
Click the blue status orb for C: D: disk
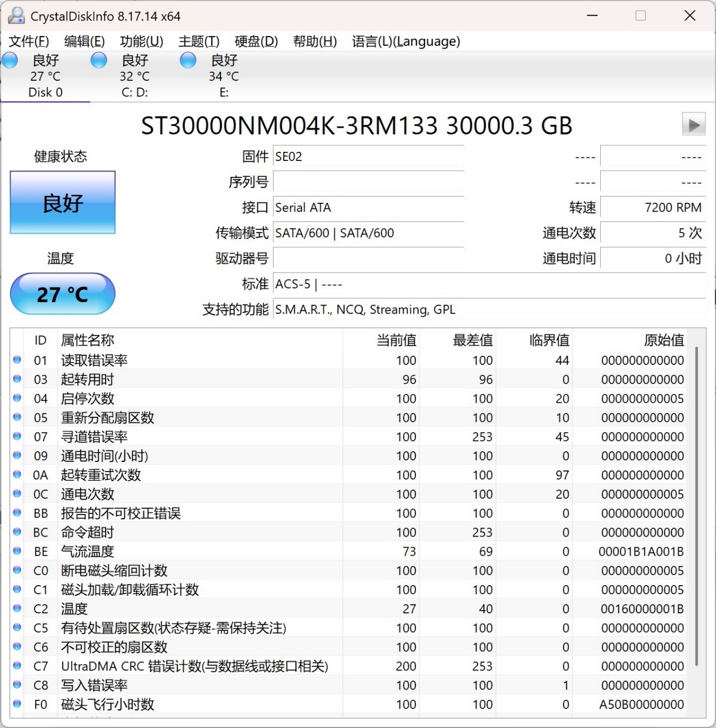point(99,60)
